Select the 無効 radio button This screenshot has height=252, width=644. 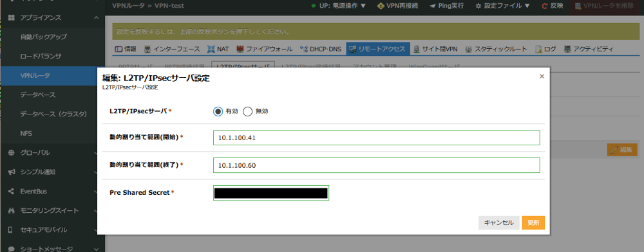point(247,111)
